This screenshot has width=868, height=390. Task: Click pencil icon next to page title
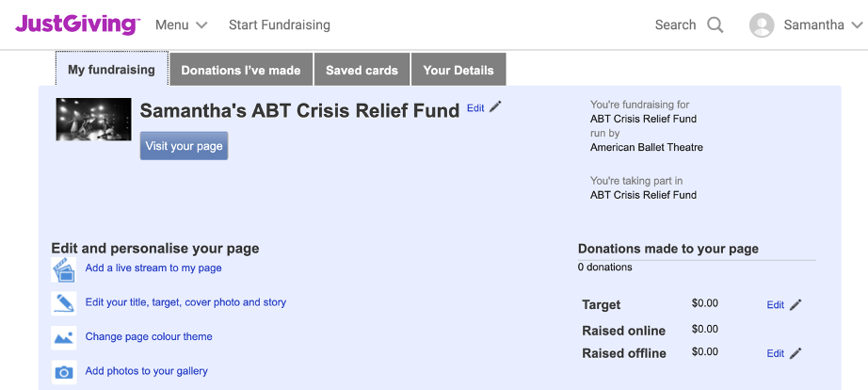click(x=495, y=106)
